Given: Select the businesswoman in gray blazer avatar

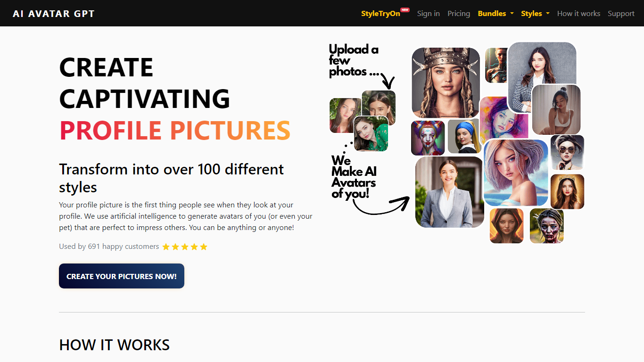Looking at the screenshot, I should [x=449, y=192].
